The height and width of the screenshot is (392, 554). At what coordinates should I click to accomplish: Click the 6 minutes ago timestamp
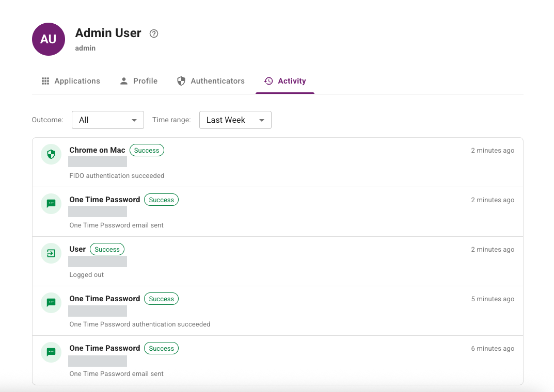coord(493,348)
